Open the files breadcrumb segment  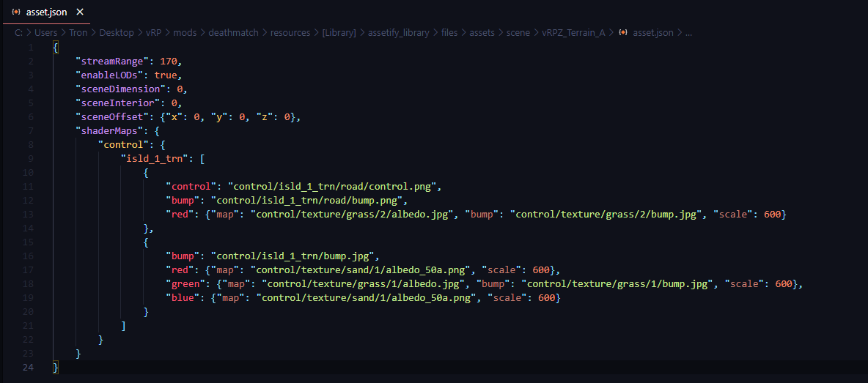449,33
